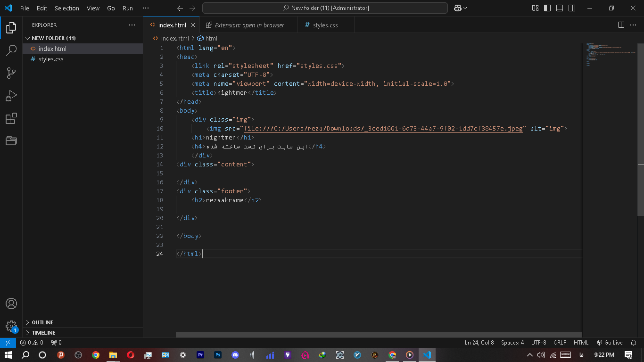Go forward with the right arrow
The width and height of the screenshot is (644, 362).
pos(192,8)
